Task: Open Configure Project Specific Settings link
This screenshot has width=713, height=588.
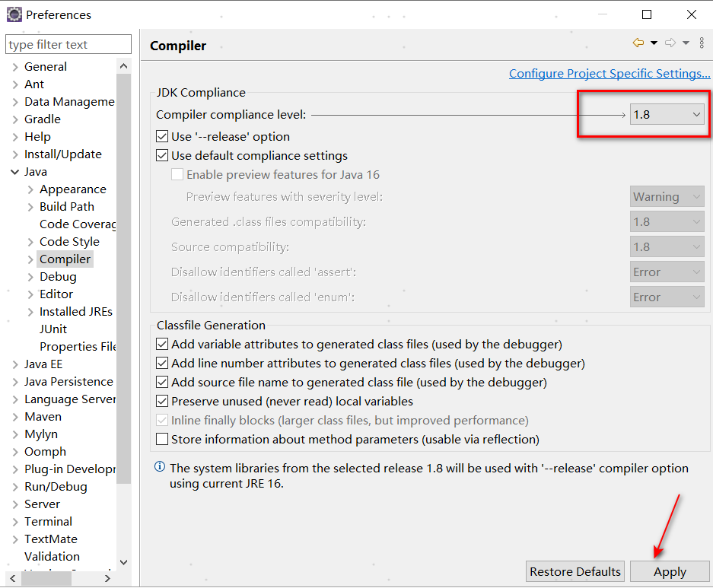Action: click(x=609, y=74)
